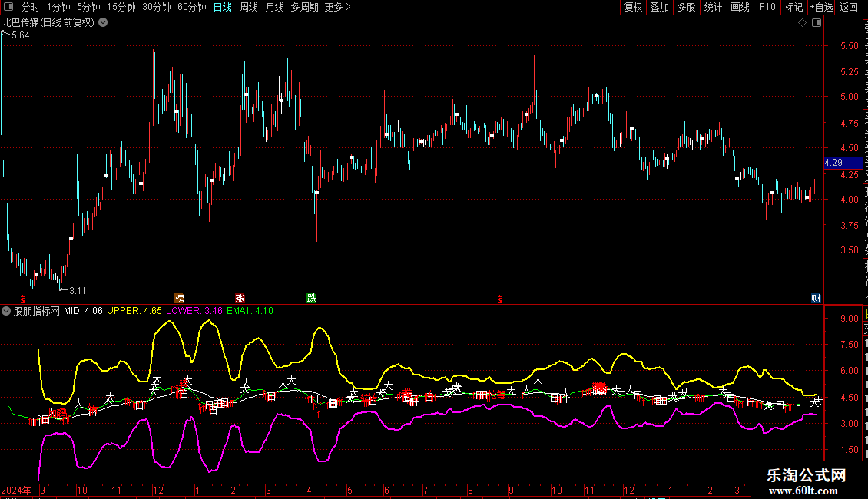Image resolution: width=868 pixels, height=499 pixels.
Task: Click the LOWER: 3.46 indicator value
Action: pyautogui.click(x=194, y=311)
